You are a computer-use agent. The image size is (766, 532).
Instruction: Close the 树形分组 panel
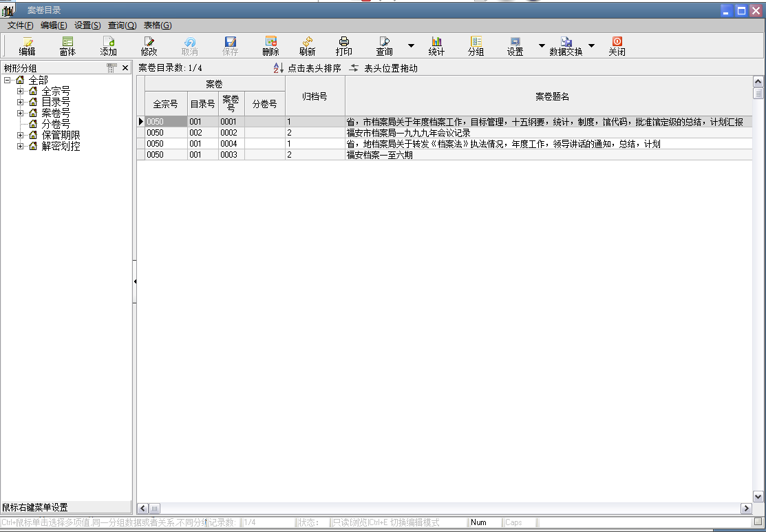coord(125,68)
